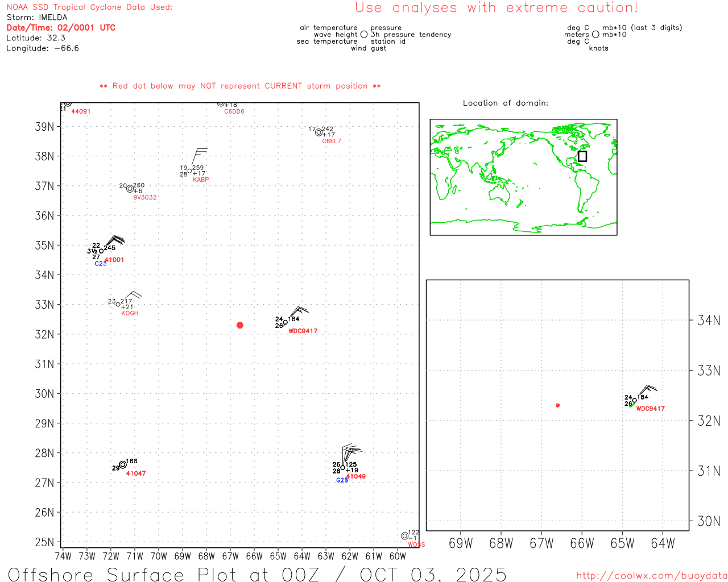Select station KOGH observation circle
This screenshot has width=728, height=582.
pos(118,304)
